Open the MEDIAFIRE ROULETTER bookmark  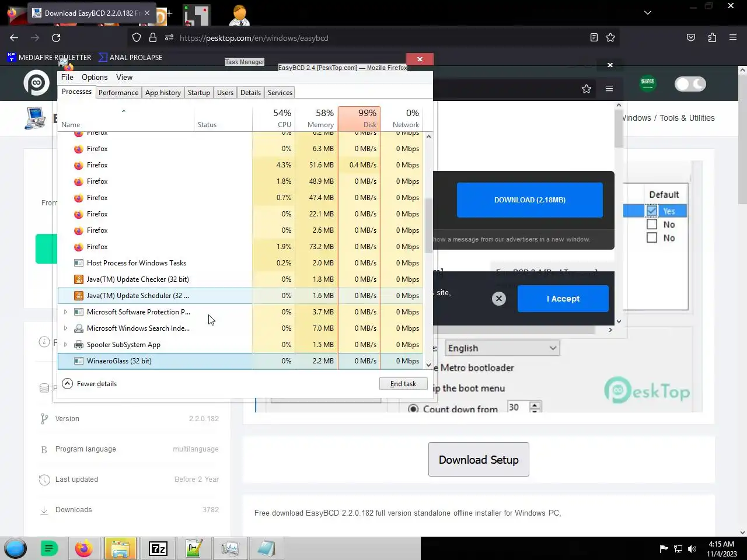coord(50,57)
